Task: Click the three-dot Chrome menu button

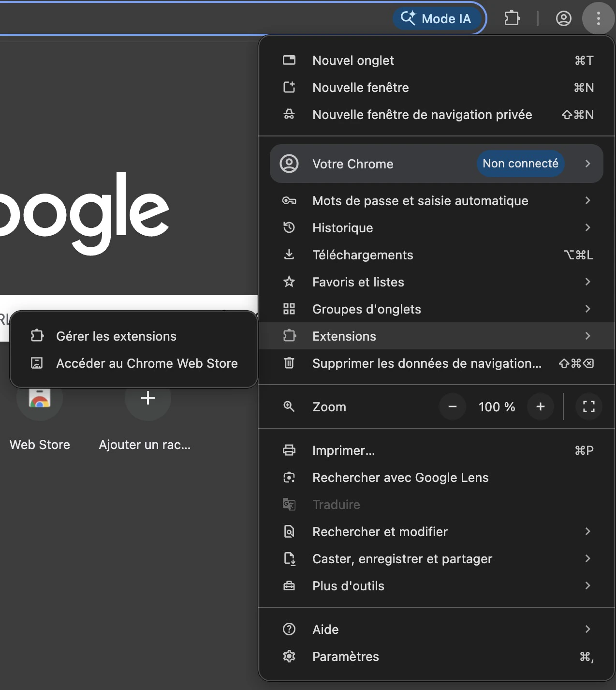Action: (x=599, y=18)
